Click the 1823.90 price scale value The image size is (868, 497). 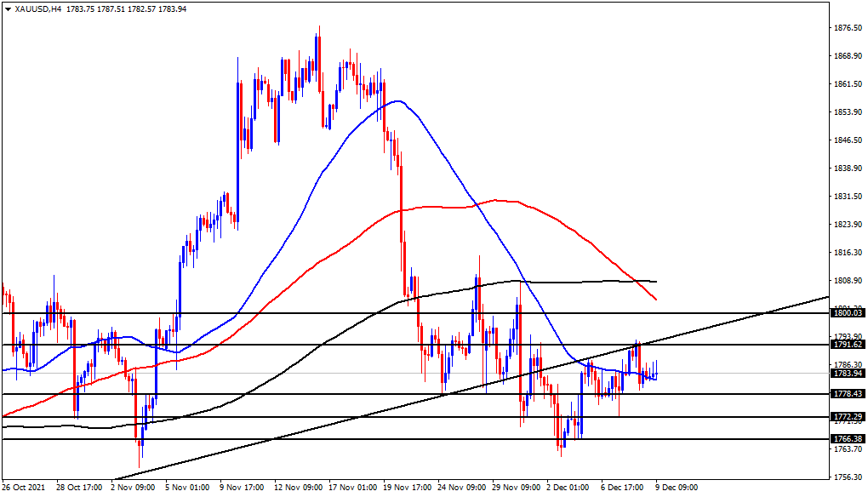pyautogui.click(x=848, y=225)
